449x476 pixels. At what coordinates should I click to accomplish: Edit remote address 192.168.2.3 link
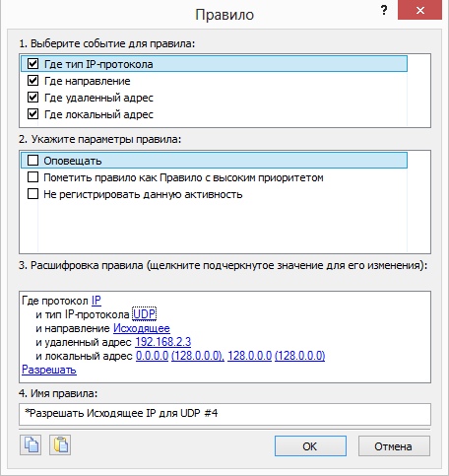tap(163, 342)
